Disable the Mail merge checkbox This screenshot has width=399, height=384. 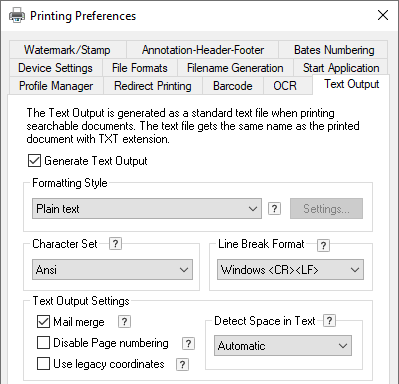click(x=43, y=322)
